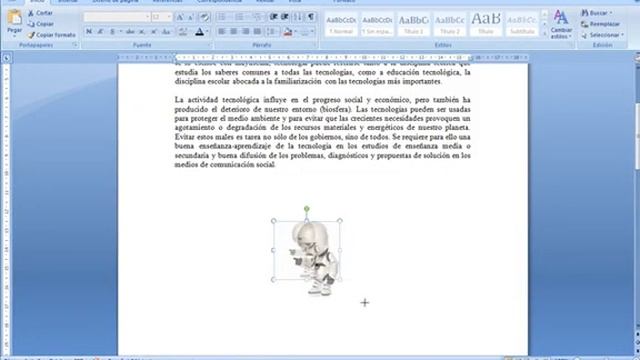Open the change case Aa button
Screen dimensions: 640x360
(166, 32)
